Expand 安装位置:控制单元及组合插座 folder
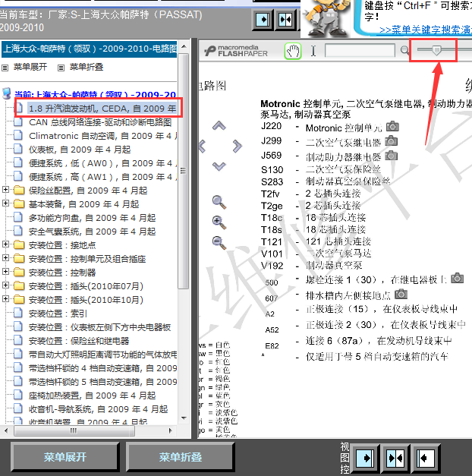Screen dimensions: 472x476 pyautogui.click(x=5, y=257)
